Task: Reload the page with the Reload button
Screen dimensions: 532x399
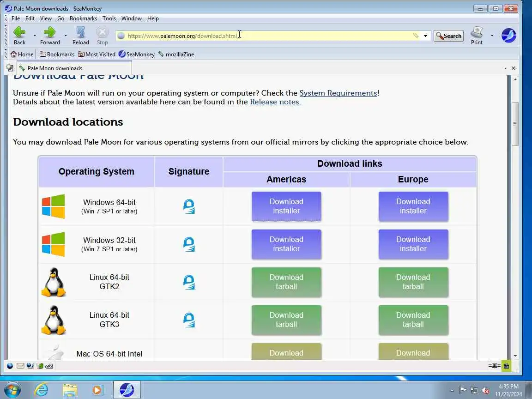Action: point(80,36)
